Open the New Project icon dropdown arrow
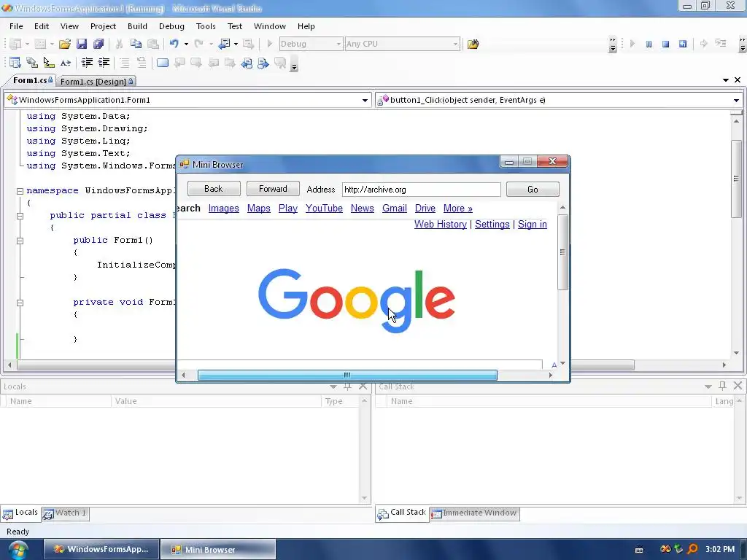 coord(27,44)
